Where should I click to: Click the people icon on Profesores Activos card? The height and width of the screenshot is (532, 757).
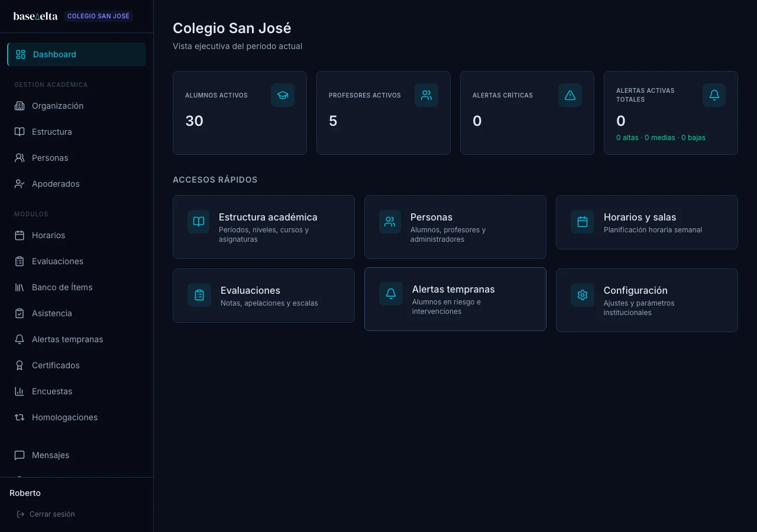(x=426, y=95)
